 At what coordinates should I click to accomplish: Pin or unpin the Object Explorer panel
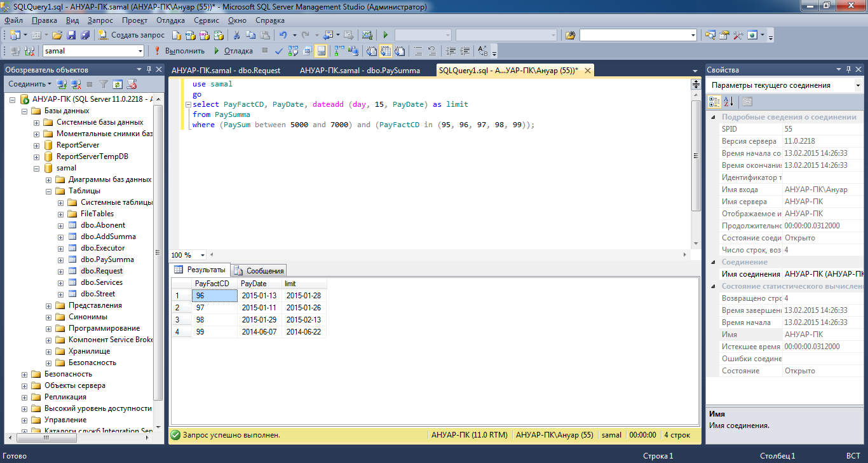coord(149,69)
